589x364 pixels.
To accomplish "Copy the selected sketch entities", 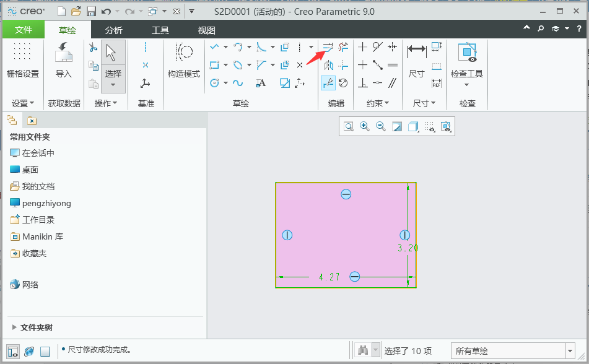I will 93,66.
